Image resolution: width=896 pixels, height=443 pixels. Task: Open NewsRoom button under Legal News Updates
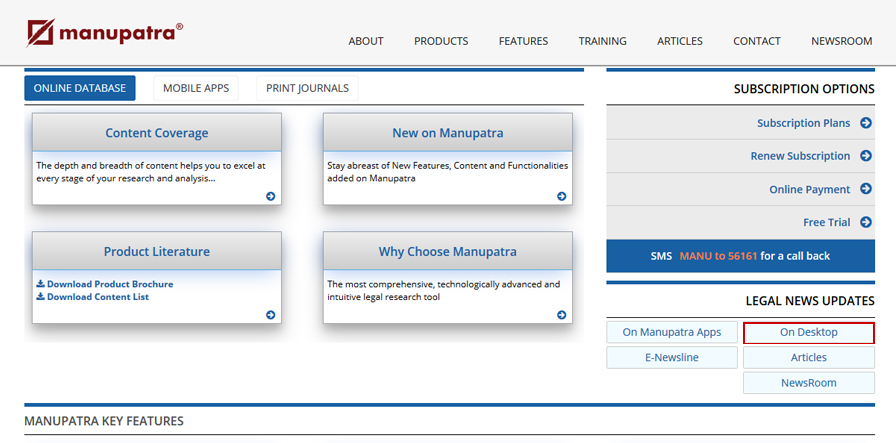point(809,382)
